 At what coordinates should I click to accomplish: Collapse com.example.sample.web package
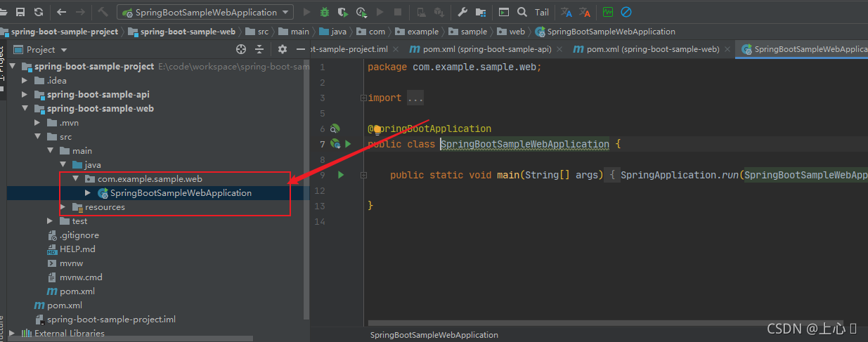click(x=76, y=179)
